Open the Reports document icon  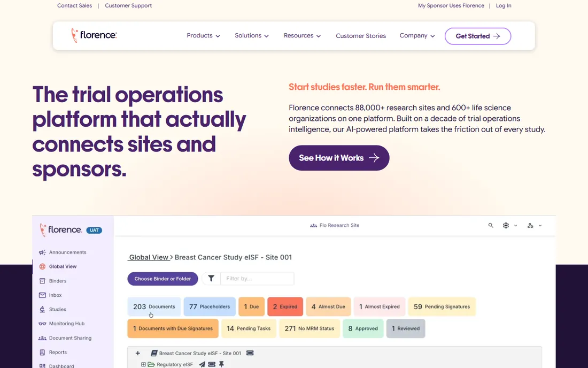[42, 352]
